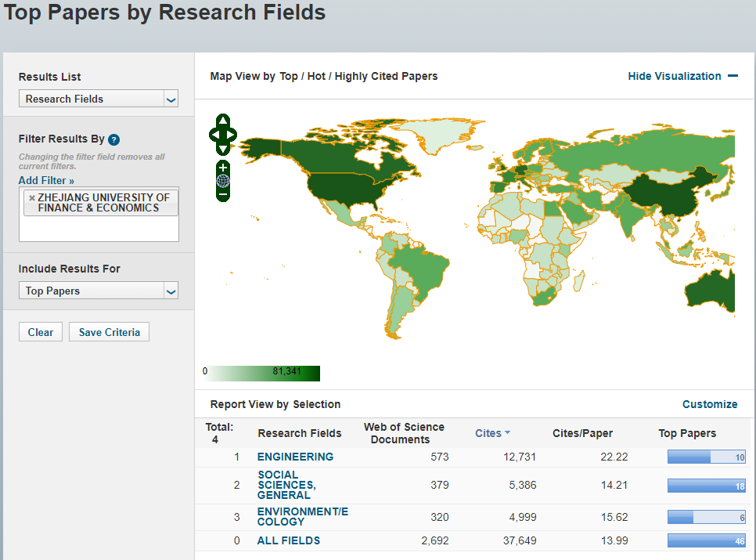Open the Include Results For dropdown
756x560 pixels.
[99, 291]
